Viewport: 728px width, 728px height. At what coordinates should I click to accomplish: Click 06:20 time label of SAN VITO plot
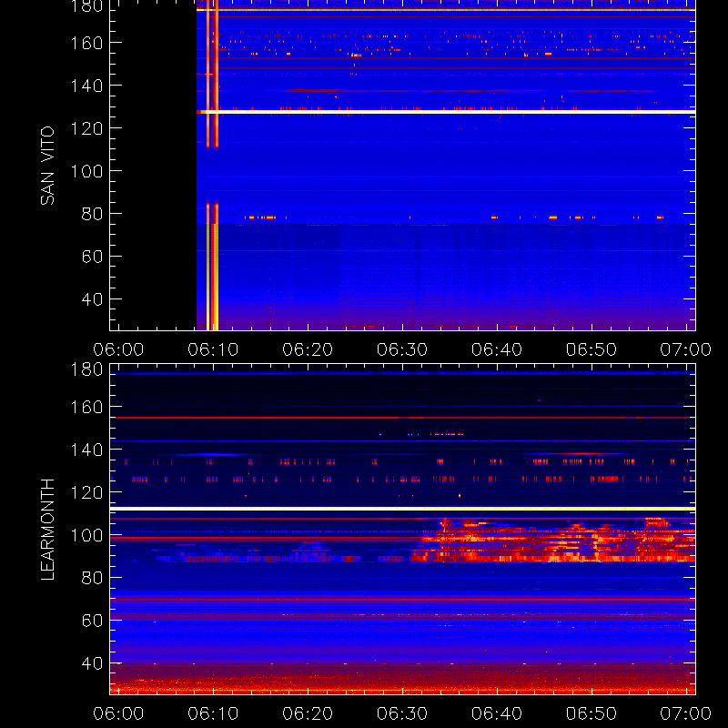[308, 349]
